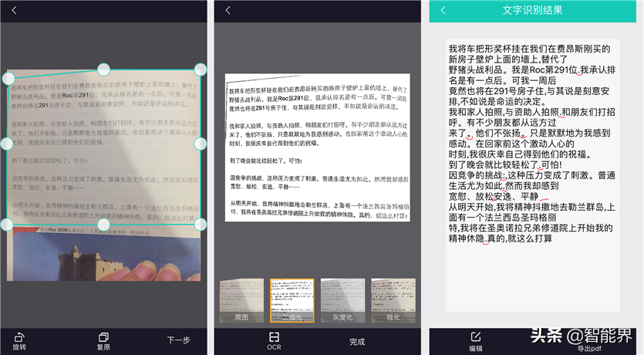The width and height of the screenshot is (644, 355).
Task: Click the bottom-left crop corner handle
Action: [x=7, y=225]
